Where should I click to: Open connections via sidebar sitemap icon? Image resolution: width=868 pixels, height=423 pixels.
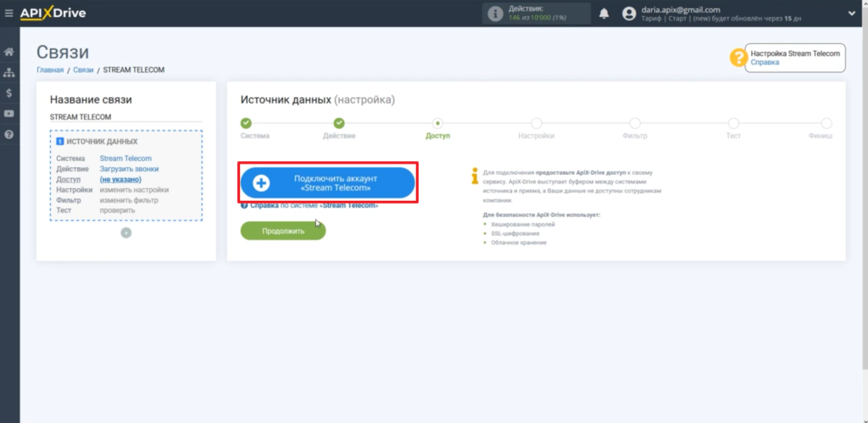click(9, 73)
